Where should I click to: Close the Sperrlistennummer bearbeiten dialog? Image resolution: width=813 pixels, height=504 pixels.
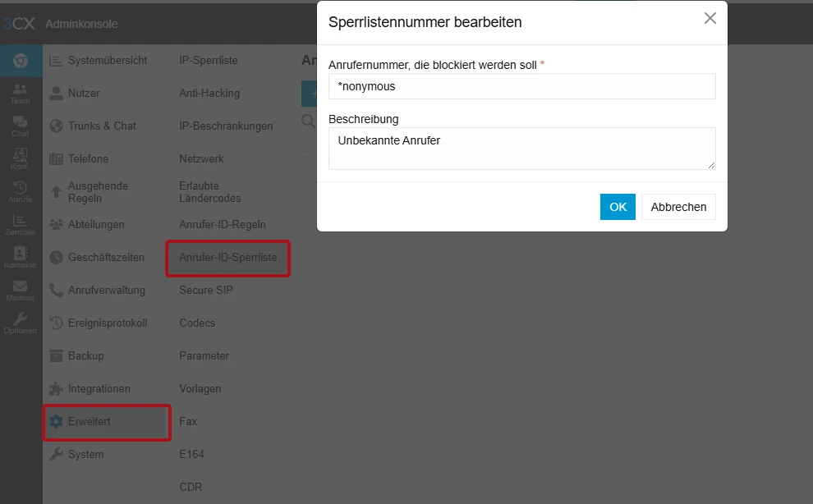click(710, 17)
